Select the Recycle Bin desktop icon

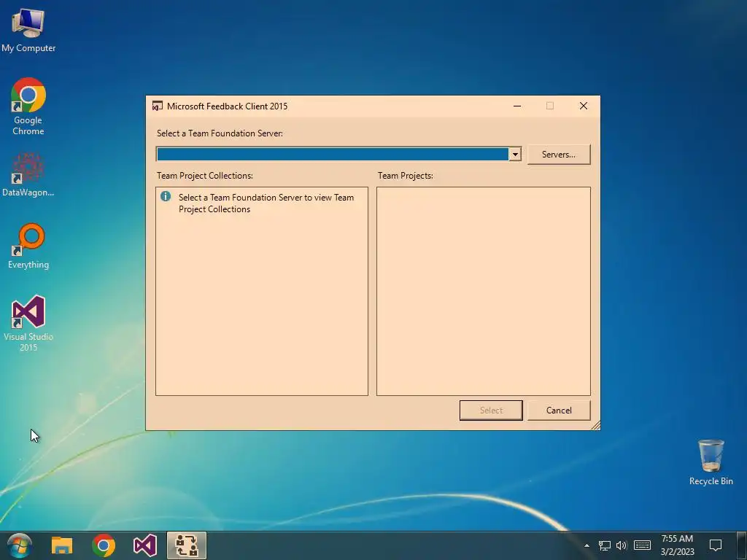(x=711, y=462)
